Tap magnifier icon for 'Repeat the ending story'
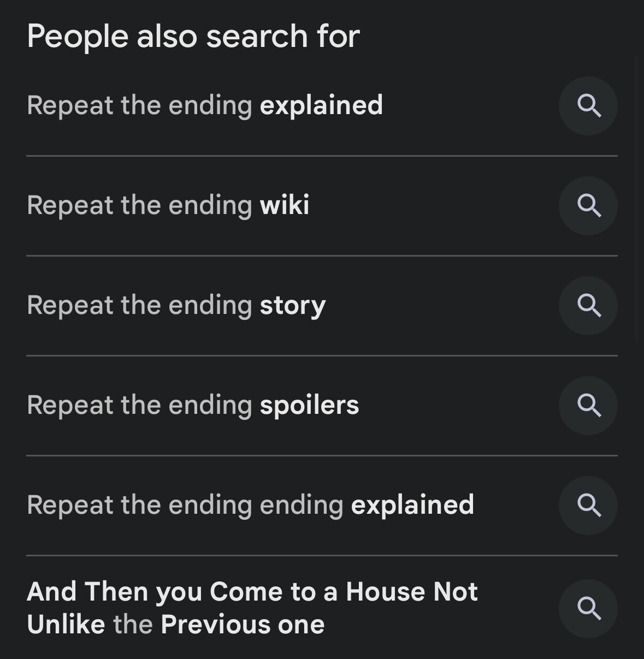 588,306
